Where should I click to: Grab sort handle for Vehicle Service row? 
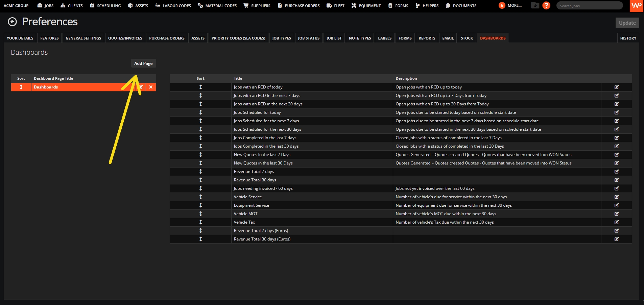coord(200,197)
